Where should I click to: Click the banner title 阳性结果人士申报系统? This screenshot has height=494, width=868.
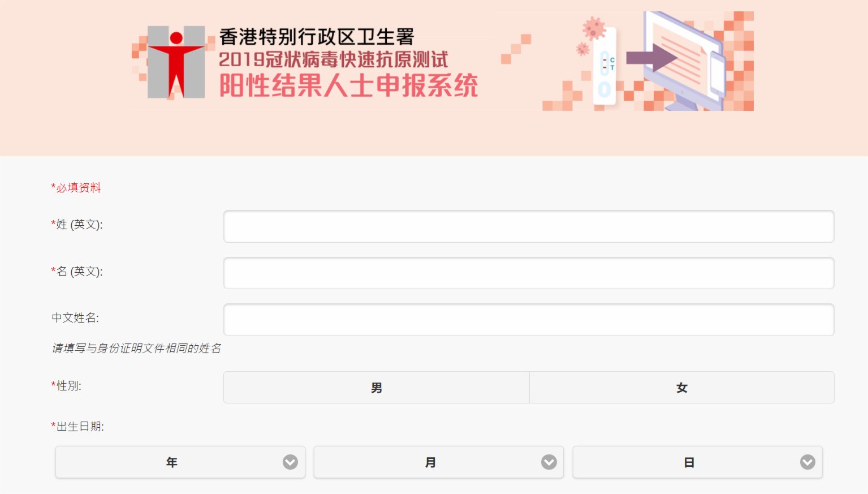(349, 86)
